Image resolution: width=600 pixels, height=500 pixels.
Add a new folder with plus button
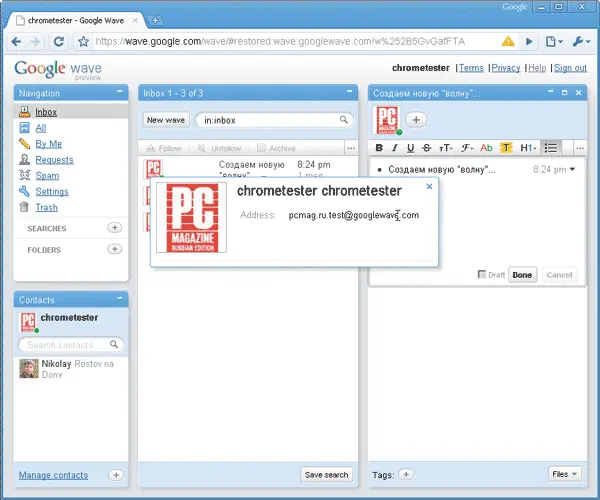(x=114, y=249)
